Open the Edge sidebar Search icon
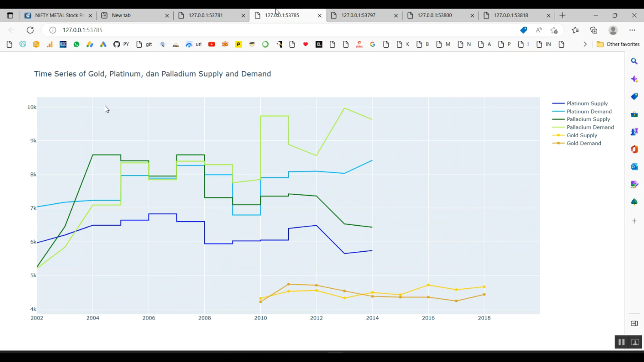This screenshot has width=644, height=362. tap(634, 61)
